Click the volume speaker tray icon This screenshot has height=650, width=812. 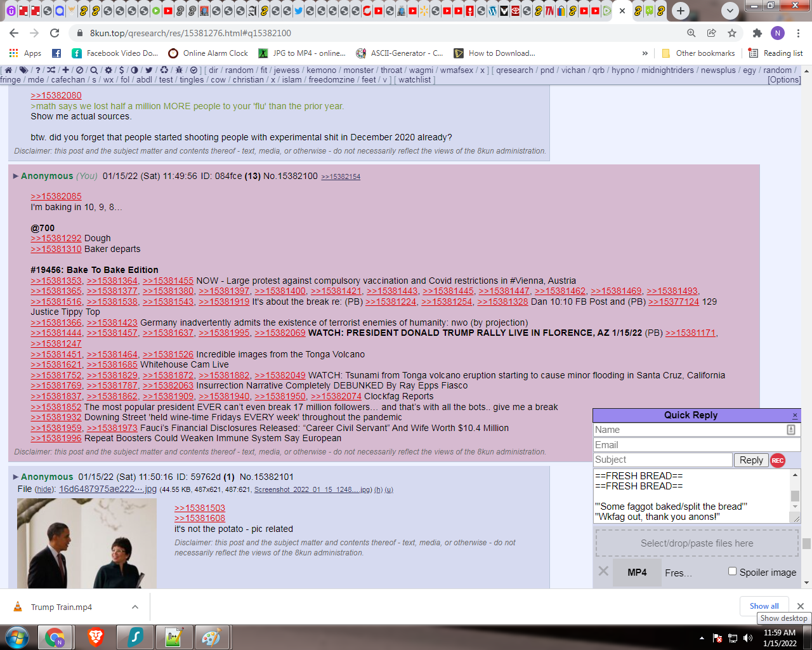coord(748,638)
